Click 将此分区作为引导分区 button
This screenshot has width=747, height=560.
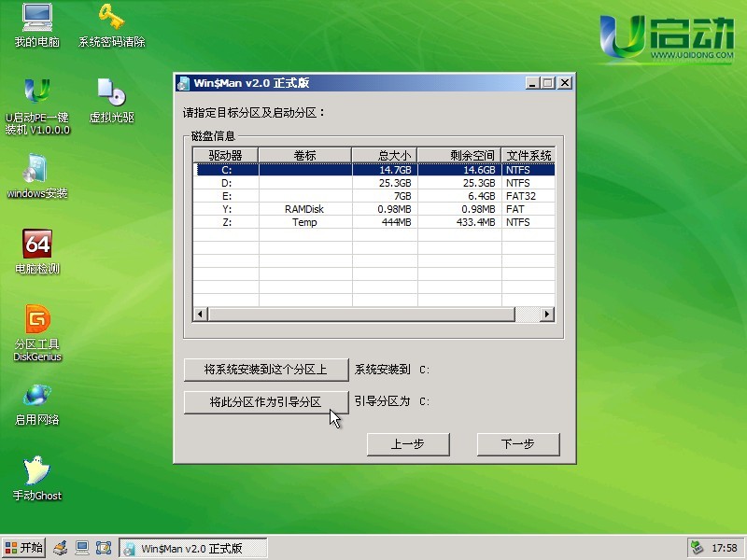(x=266, y=402)
